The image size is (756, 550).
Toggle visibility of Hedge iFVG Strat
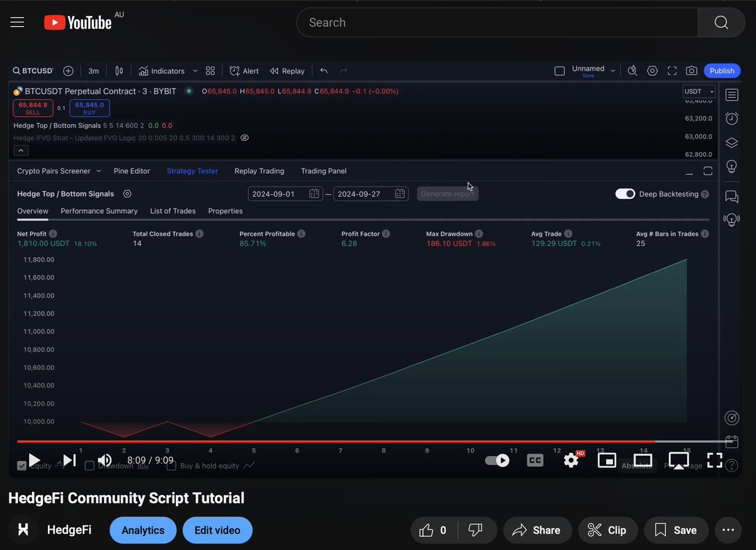245,137
